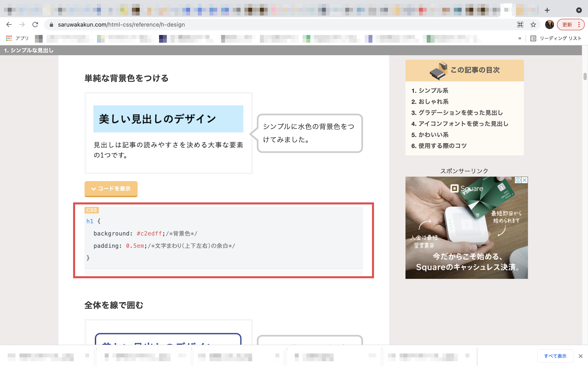
Task: Click the CSS label on code block
Action: coord(91,210)
